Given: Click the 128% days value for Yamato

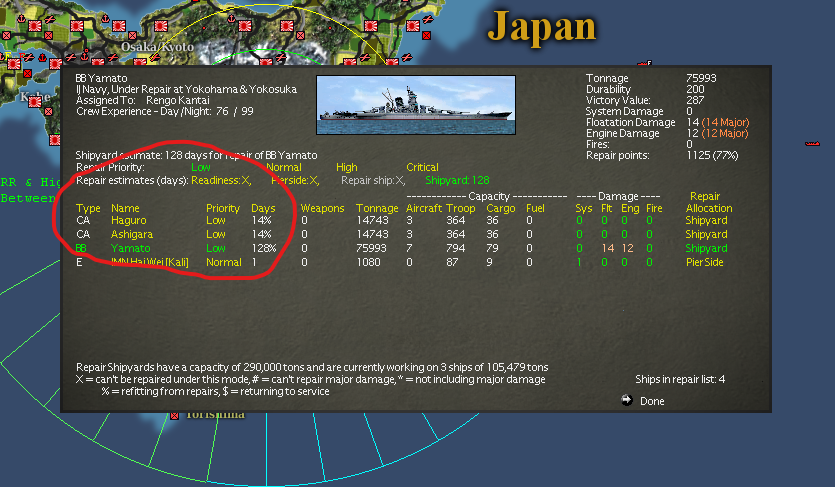Looking at the screenshot, I should click(x=264, y=248).
